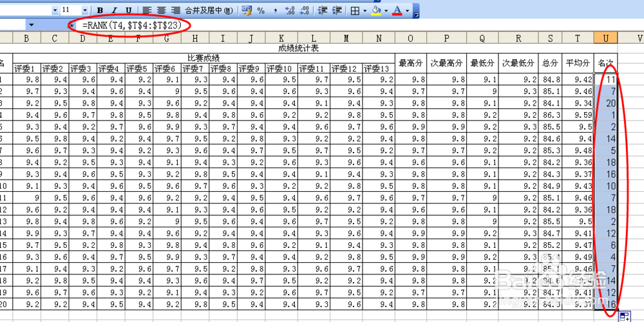Apply comma style format
This screenshot has width=644, height=322.
point(275,11)
